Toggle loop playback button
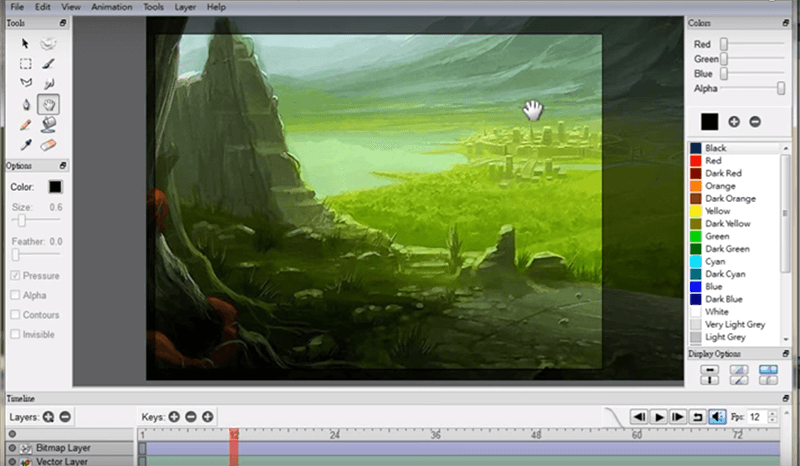The height and width of the screenshot is (466, 800). 697,417
